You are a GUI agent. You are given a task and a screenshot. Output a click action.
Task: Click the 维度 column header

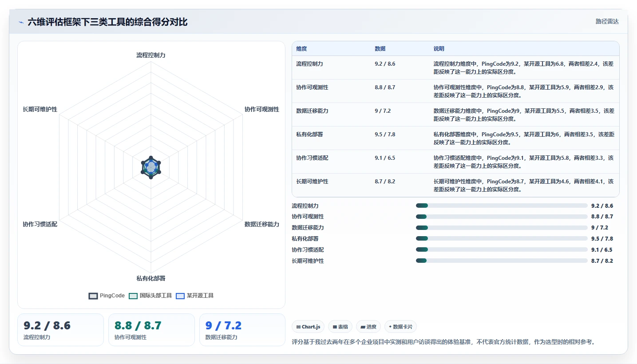pos(301,49)
